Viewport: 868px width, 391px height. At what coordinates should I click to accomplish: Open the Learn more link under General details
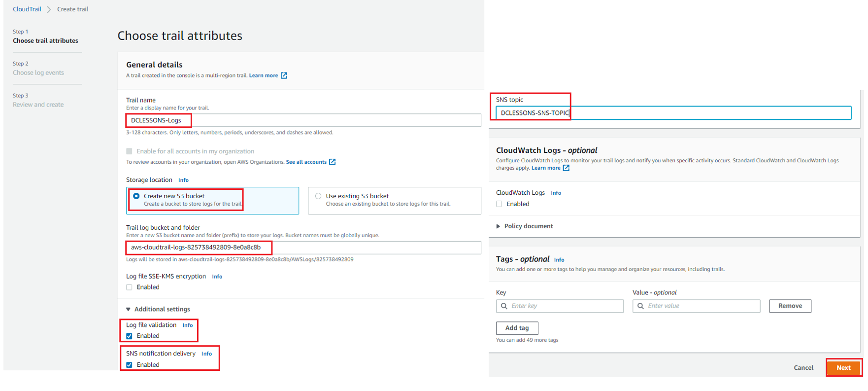pyautogui.click(x=264, y=75)
